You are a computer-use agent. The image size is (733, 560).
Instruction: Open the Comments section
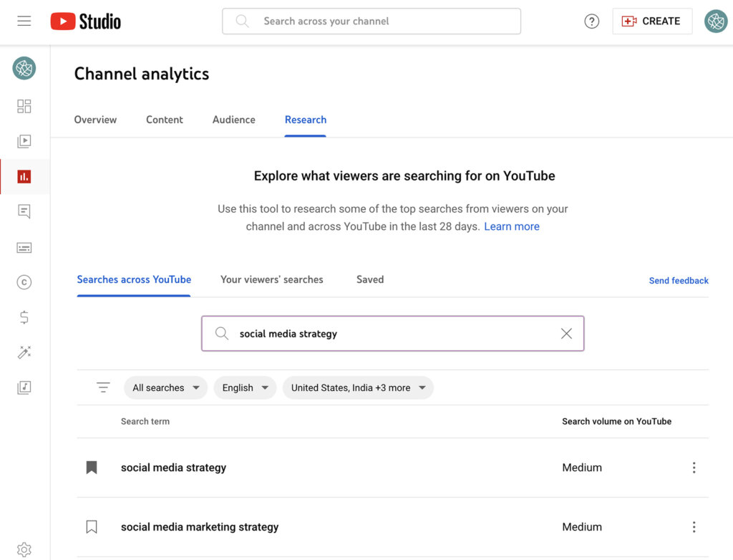click(24, 211)
